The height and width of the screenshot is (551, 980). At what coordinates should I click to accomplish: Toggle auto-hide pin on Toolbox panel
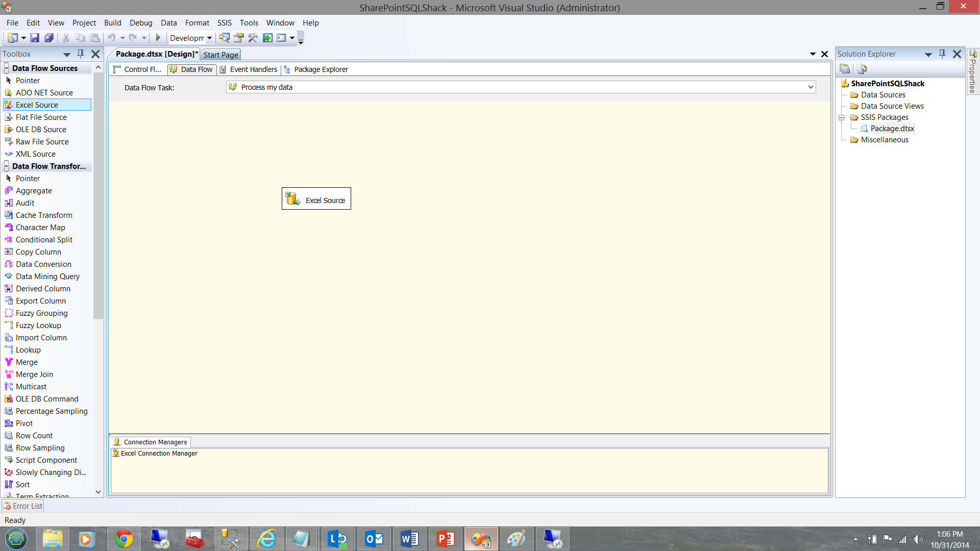pos(81,54)
